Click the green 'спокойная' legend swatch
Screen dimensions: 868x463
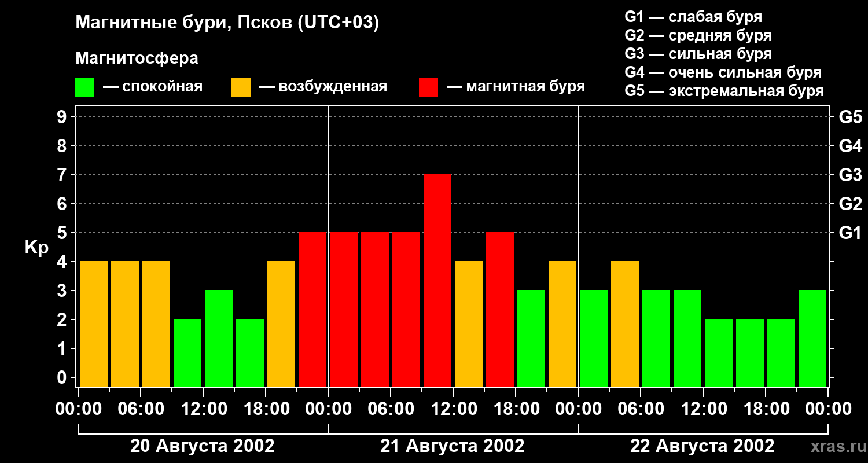click(84, 87)
